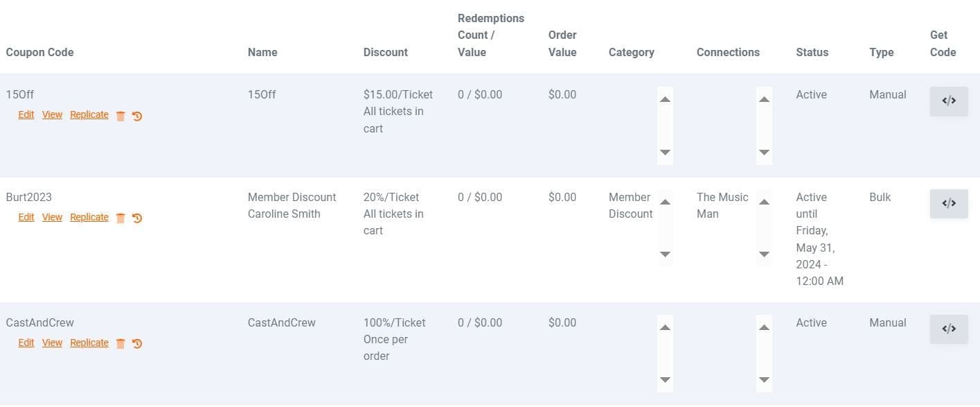Get embed code for the Burt2023 coupon
The height and width of the screenshot is (407, 980).
pos(948,204)
